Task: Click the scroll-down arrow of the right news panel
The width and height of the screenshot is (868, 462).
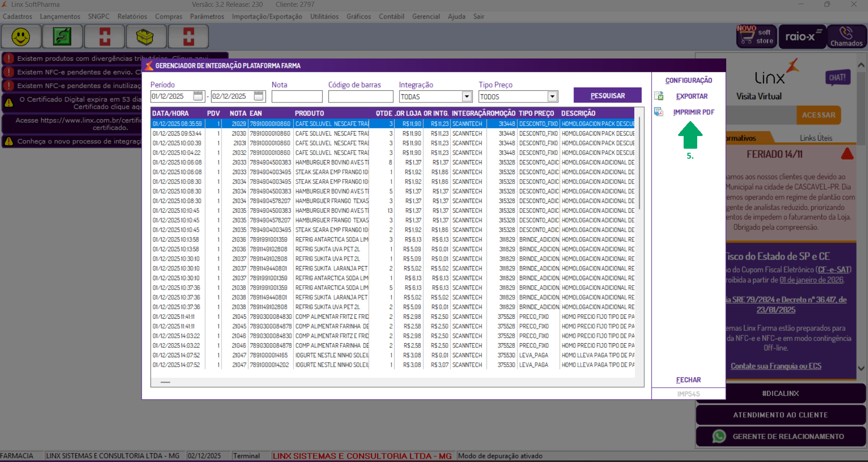Action: point(861,368)
